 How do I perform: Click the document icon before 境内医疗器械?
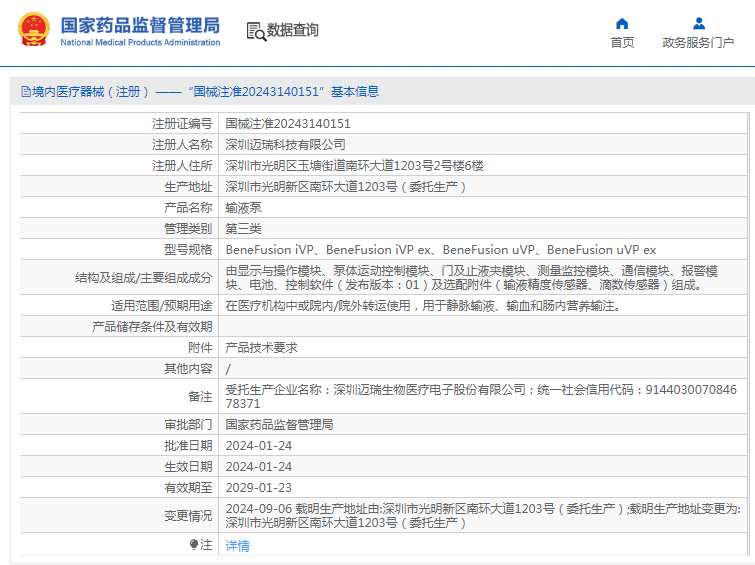[25, 92]
